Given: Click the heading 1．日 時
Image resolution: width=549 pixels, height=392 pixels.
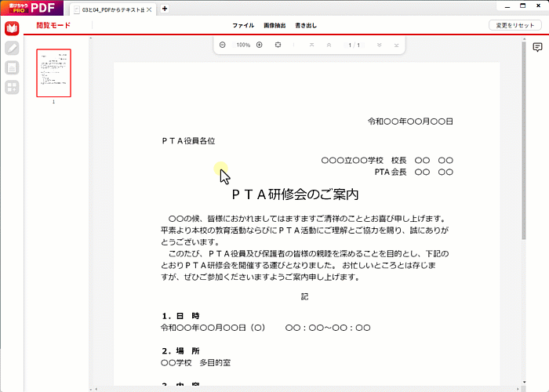Looking at the screenshot, I should coord(180,316).
